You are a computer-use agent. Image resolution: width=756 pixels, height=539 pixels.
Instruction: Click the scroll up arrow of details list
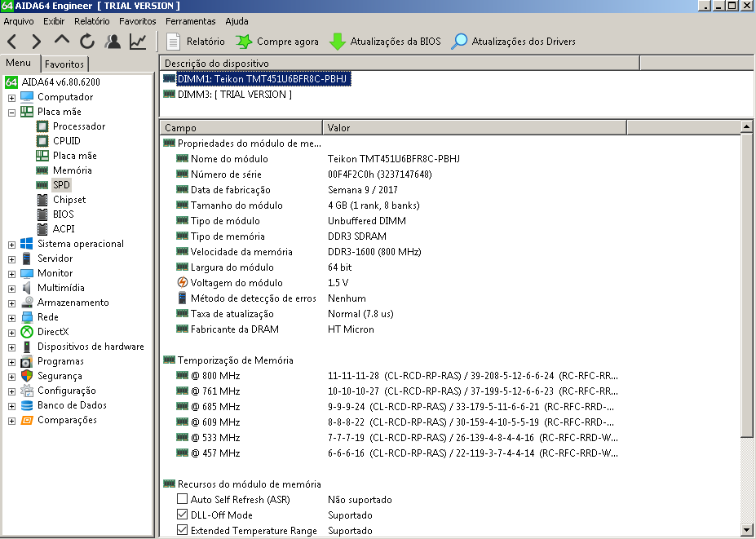tap(746, 126)
